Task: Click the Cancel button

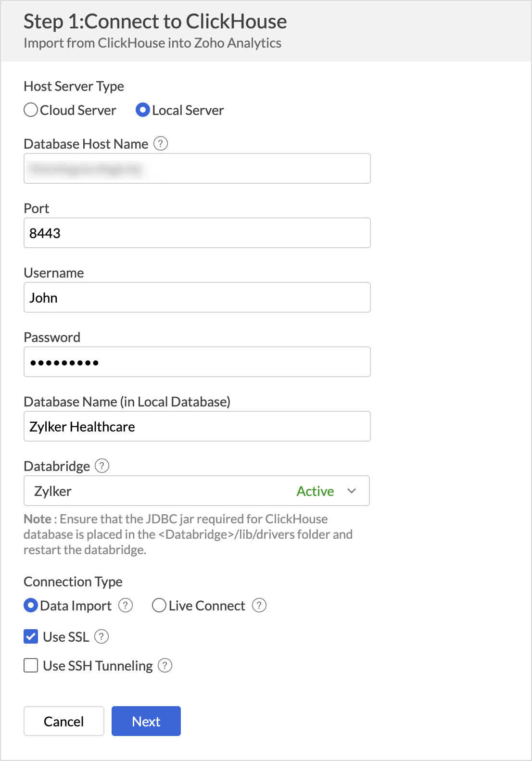Action: click(x=64, y=721)
